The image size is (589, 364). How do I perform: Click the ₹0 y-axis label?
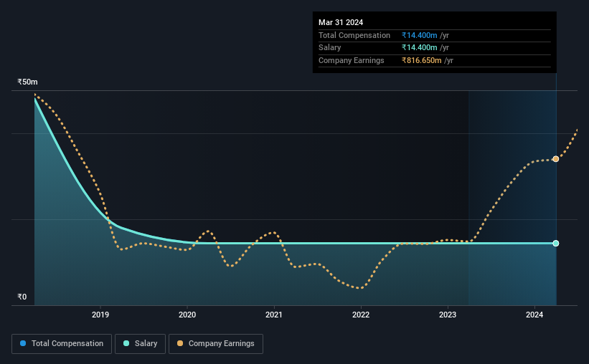22,297
